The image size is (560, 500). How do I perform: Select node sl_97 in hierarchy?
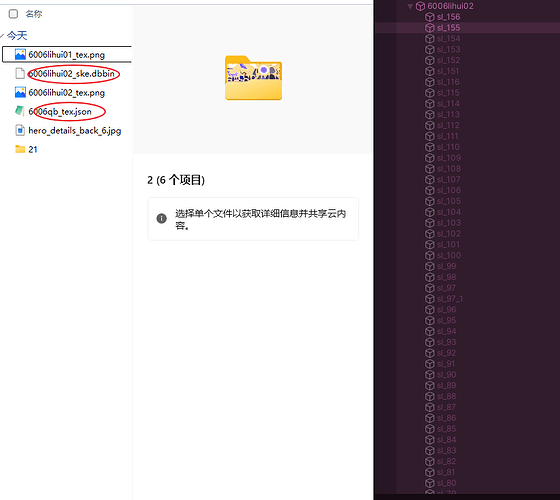[x=446, y=288]
